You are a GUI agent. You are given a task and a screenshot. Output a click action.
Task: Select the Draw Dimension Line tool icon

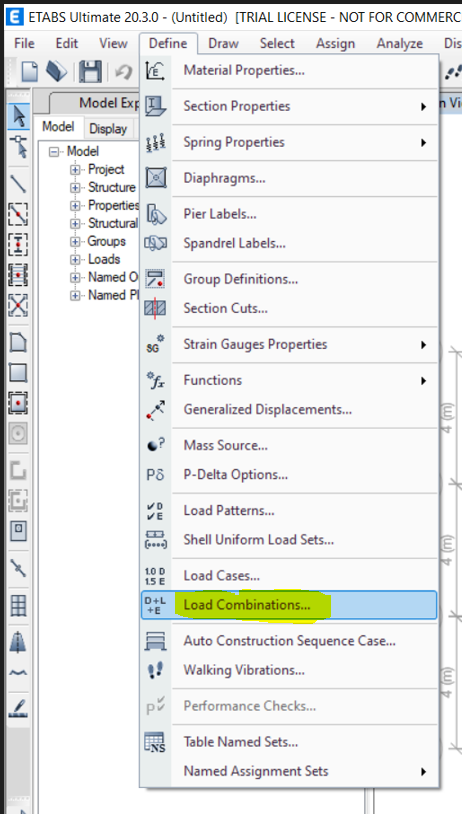click(19, 642)
